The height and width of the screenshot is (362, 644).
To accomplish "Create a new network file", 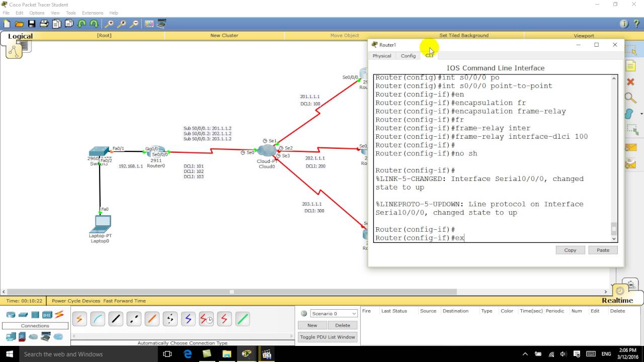I will pos(7,24).
